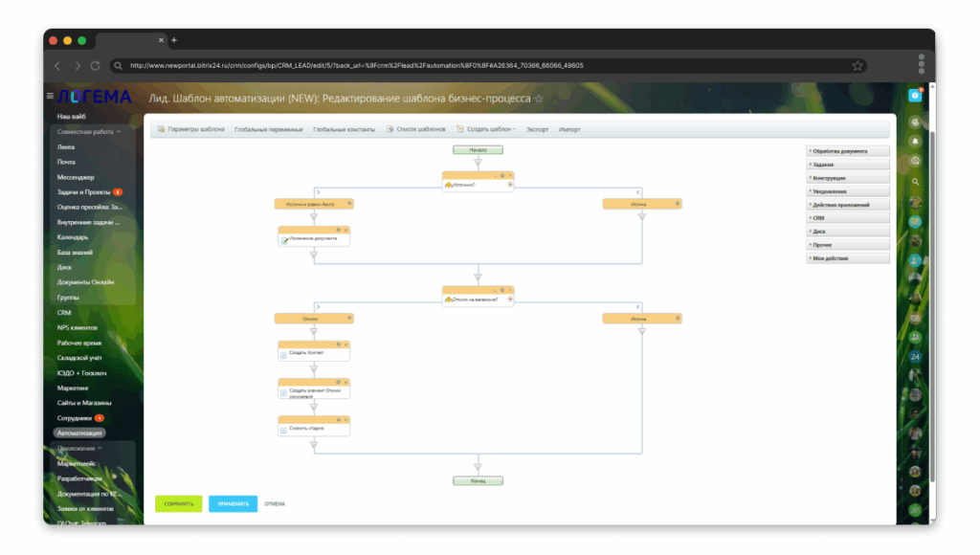Screen dimensions: 980x555
Task: Collapse the Отклик на вакансию? condition block
Action: tap(495, 291)
